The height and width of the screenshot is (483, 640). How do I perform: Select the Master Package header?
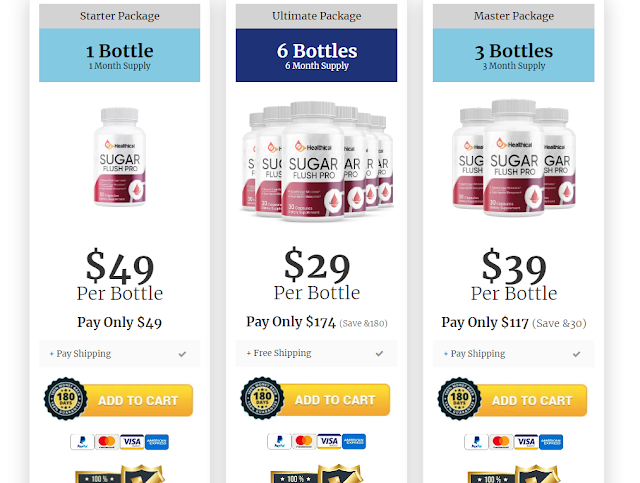(513, 16)
